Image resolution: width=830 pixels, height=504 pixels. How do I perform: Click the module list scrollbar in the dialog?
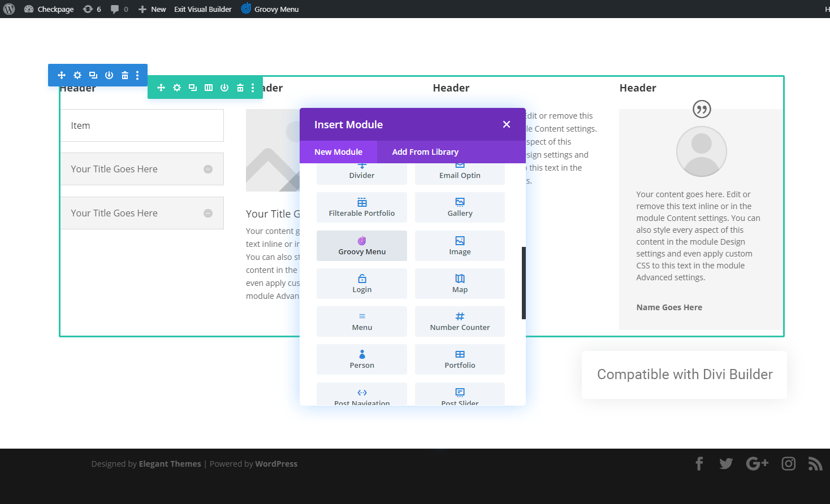[524, 283]
